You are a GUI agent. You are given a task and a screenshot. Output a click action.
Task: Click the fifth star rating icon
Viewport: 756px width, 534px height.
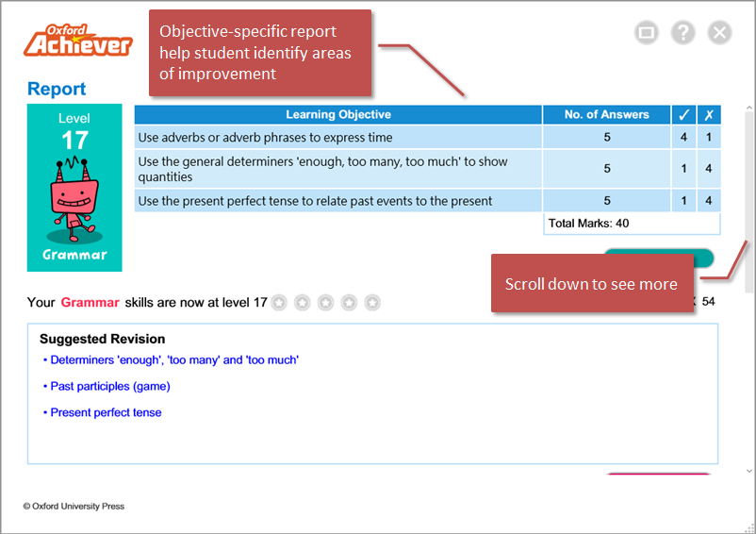(x=372, y=303)
